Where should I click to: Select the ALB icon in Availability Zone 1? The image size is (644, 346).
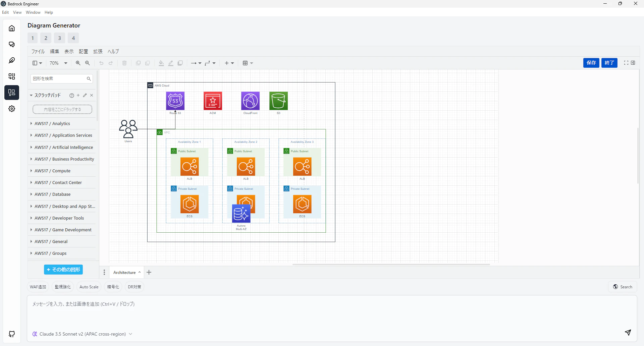pyautogui.click(x=190, y=167)
